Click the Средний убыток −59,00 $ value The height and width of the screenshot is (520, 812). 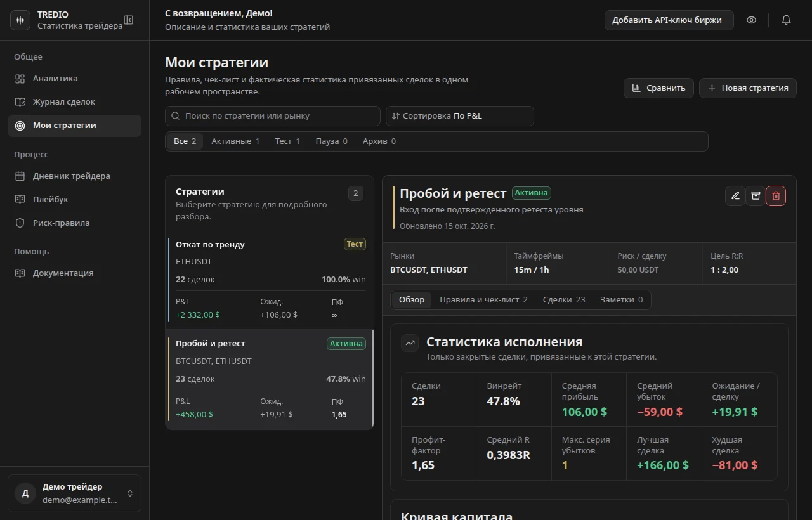tap(660, 412)
